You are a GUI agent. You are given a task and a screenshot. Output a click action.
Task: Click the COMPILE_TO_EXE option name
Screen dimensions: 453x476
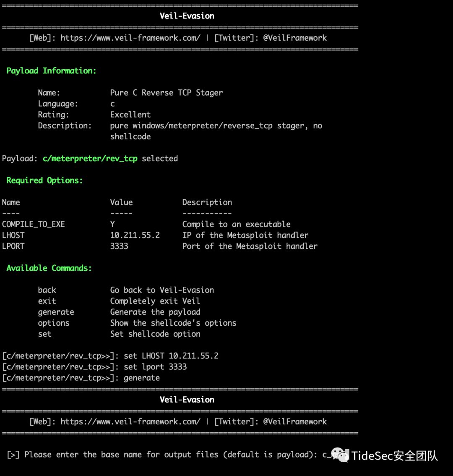(34, 224)
